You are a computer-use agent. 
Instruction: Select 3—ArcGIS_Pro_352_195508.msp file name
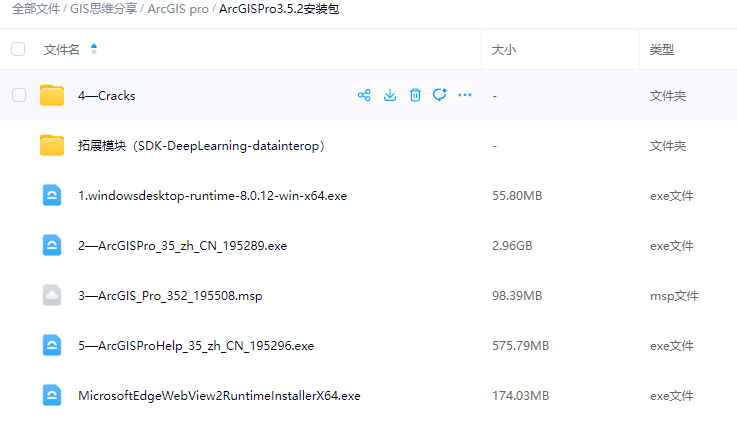170,296
